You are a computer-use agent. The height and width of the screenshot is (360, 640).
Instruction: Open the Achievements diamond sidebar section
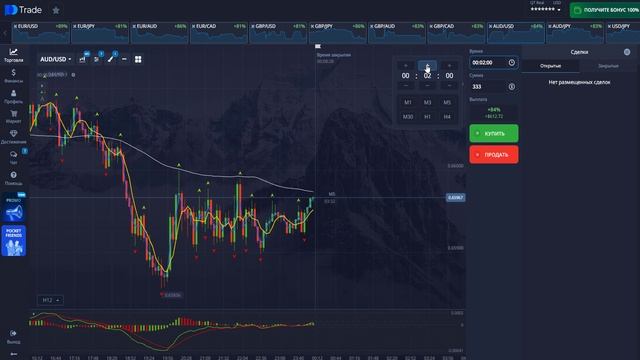[13, 137]
